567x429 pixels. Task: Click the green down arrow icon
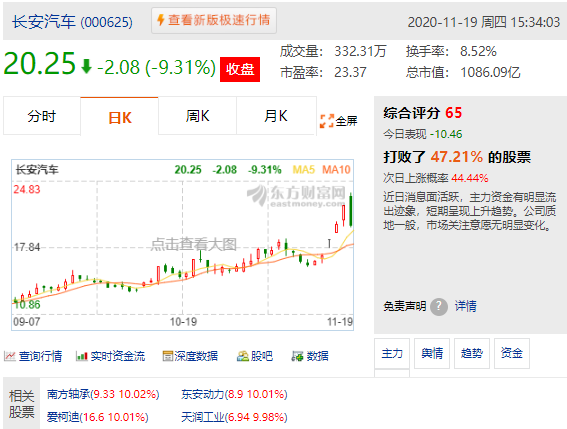pyautogui.click(x=86, y=67)
